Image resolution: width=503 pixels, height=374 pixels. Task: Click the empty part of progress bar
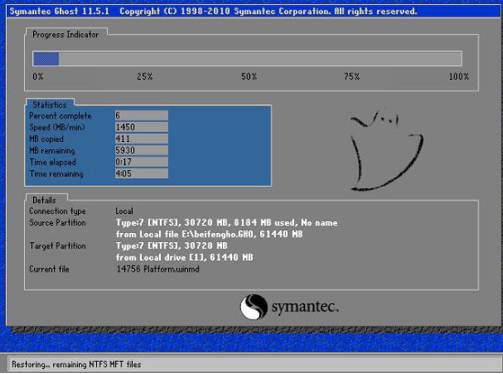(x=260, y=59)
